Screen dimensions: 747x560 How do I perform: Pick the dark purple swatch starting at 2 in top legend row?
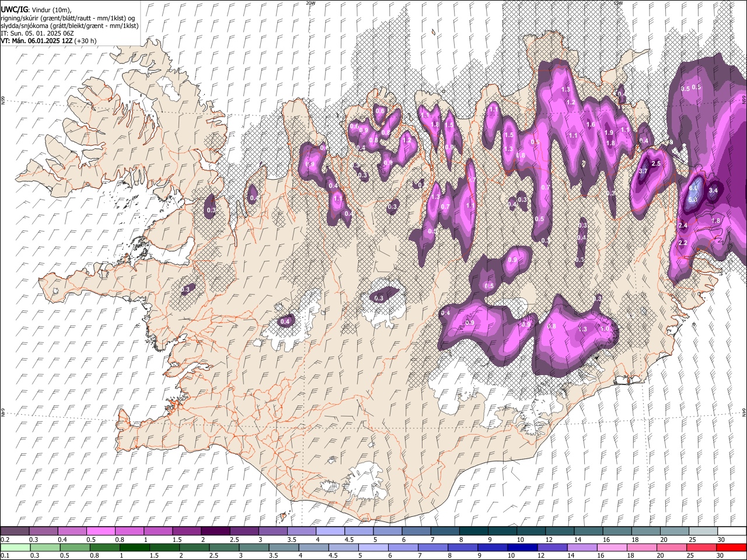click(215, 531)
